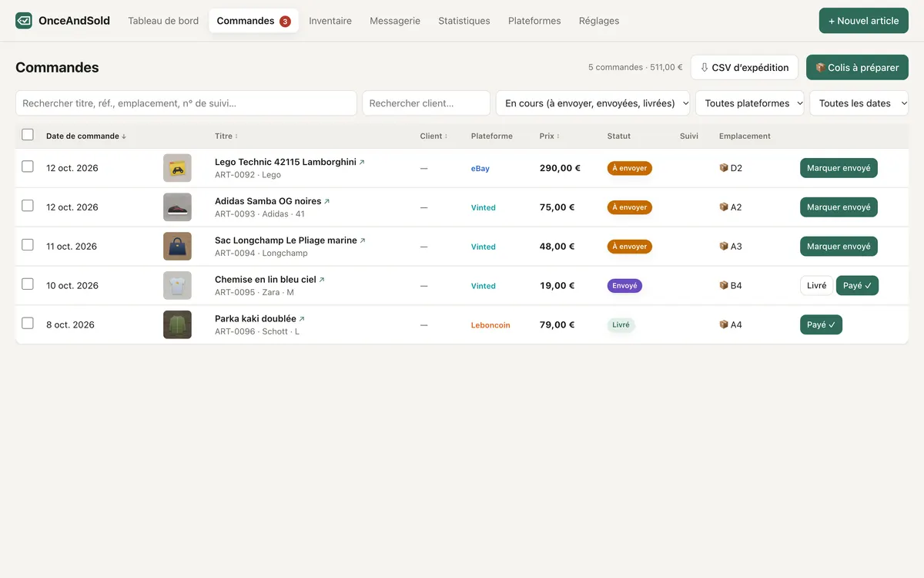Click 'Payé ✓' for Parka kaki order

(821, 325)
